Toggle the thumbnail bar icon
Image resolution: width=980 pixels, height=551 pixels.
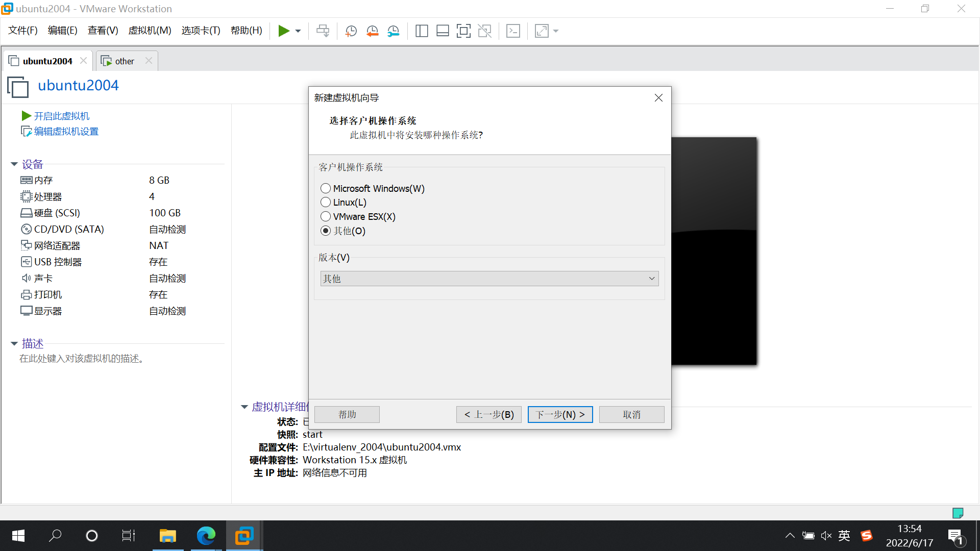pyautogui.click(x=443, y=31)
